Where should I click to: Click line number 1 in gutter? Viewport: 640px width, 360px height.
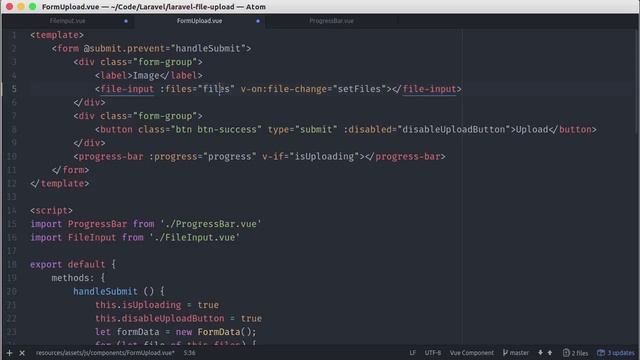point(14,35)
